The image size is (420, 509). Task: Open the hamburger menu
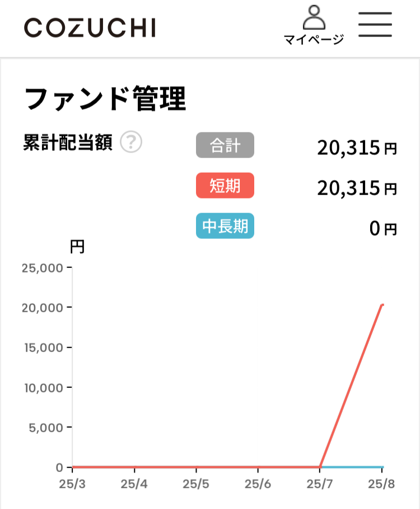click(375, 24)
